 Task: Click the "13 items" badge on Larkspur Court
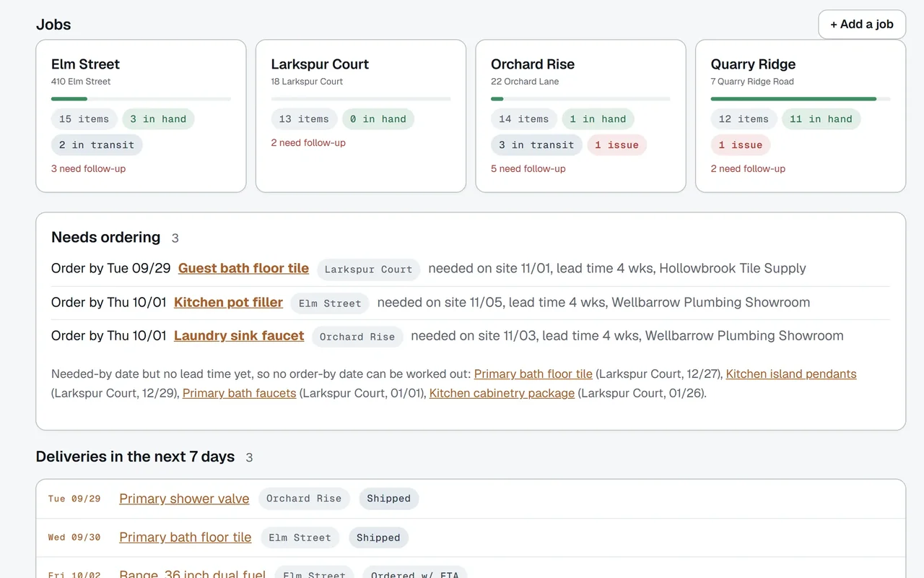[x=304, y=119]
